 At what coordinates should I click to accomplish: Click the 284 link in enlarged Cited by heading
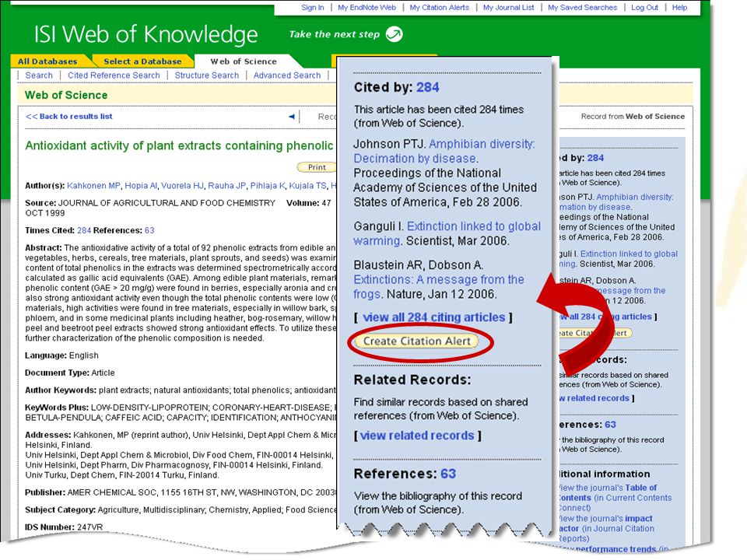[428, 87]
